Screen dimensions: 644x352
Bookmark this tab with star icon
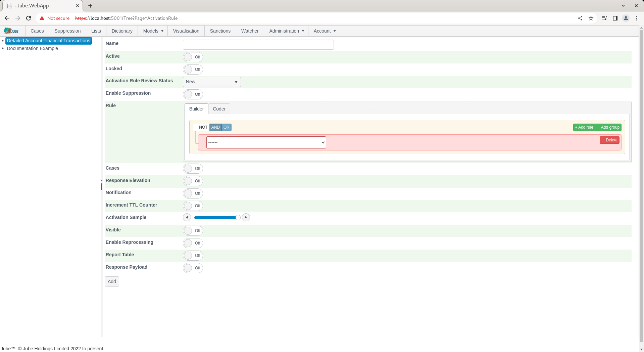pos(591,18)
